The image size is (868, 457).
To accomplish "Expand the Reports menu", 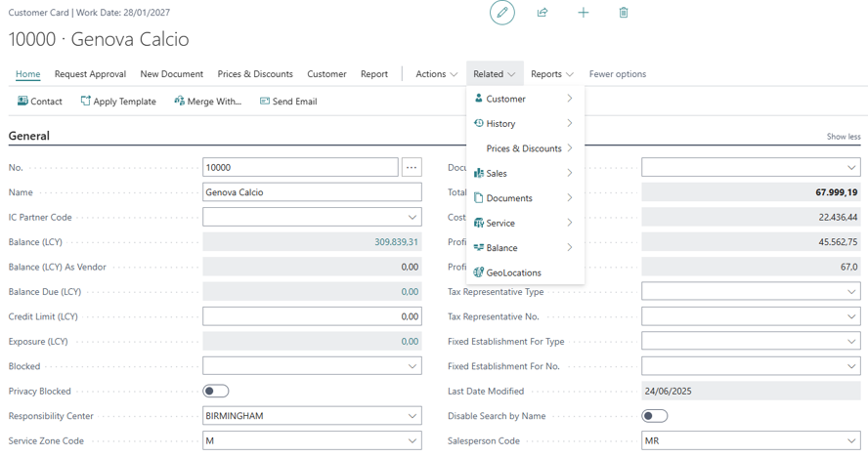I will click(x=551, y=74).
